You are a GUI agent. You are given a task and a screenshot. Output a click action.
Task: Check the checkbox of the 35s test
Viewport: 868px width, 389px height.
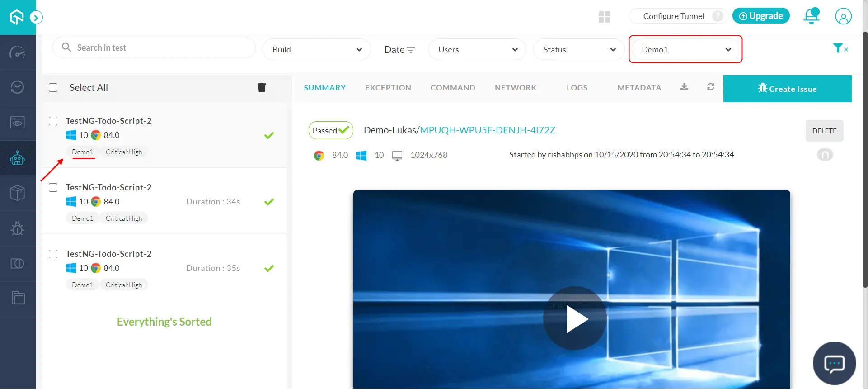click(53, 254)
